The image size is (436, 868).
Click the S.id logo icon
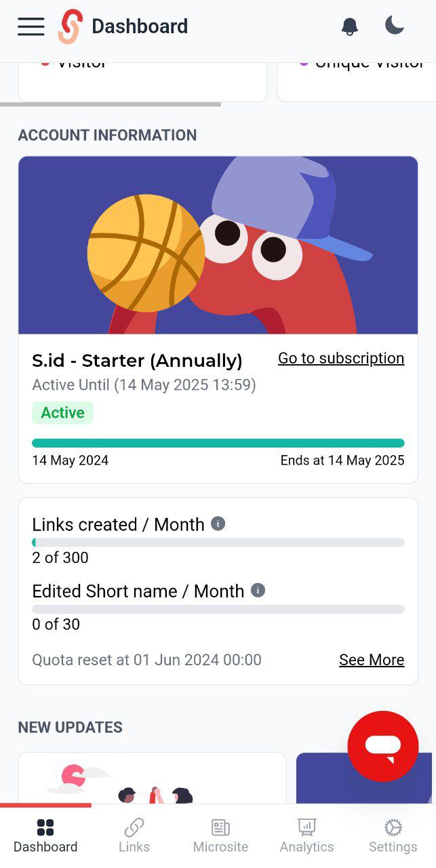click(70, 26)
